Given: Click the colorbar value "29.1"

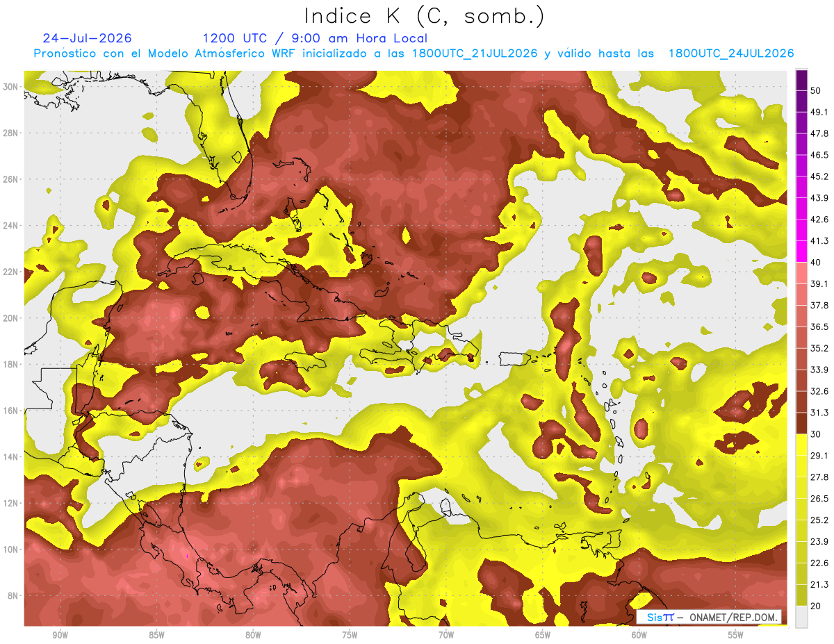Looking at the screenshot, I should tap(819, 456).
